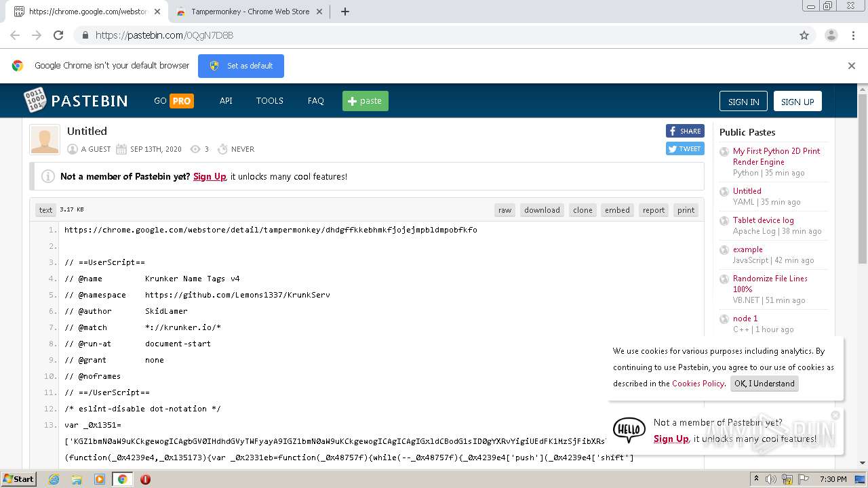The width and height of the screenshot is (868, 488).
Task: Click the red Opera taskbar icon
Action: click(x=145, y=479)
